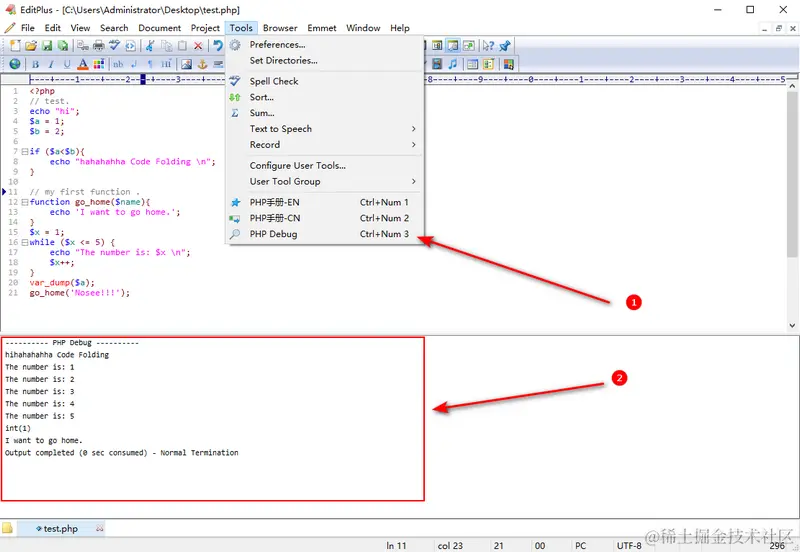The width and height of the screenshot is (800, 552).
Task: Click the blue pushpin icon
Action: coord(505,46)
